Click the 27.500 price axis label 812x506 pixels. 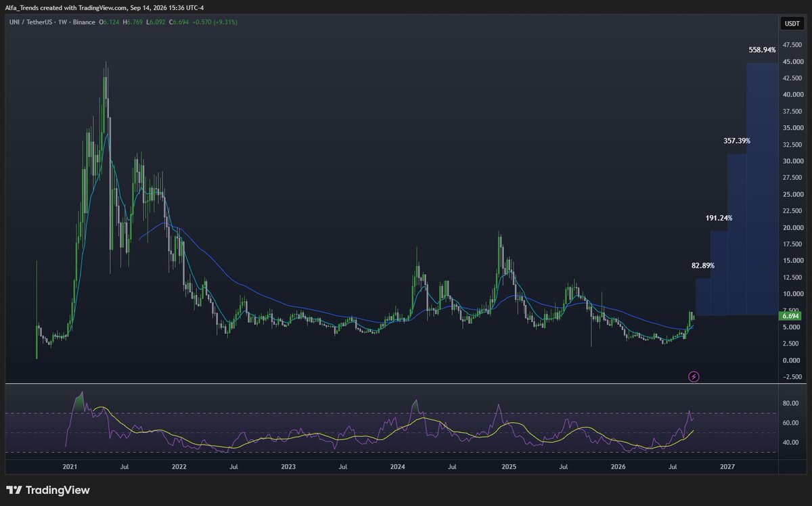tap(792, 178)
